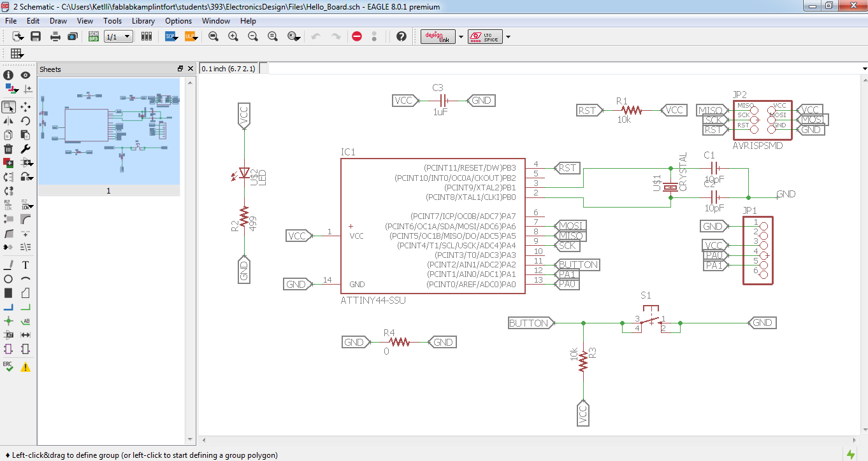Image resolution: width=868 pixels, height=461 pixels.
Task: Undock the Sheets panel
Action: 180,69
